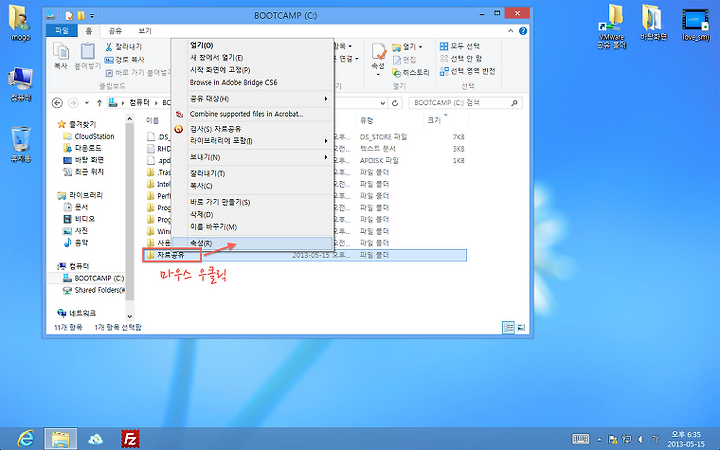
Task: Select 네트워크 in the navigation pane
Action: point(77,313)
